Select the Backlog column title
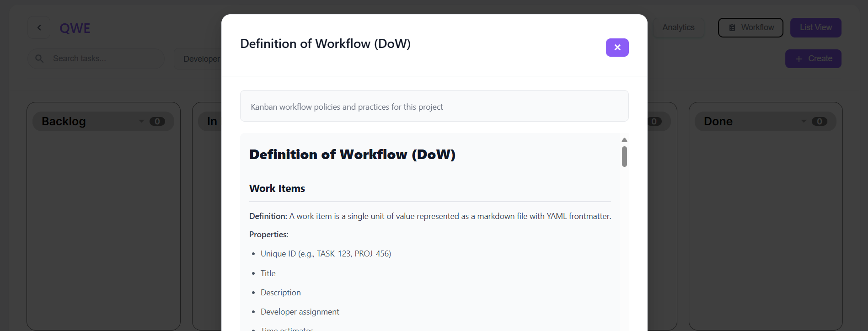This screenshot has width=868, height=331. 64,122
